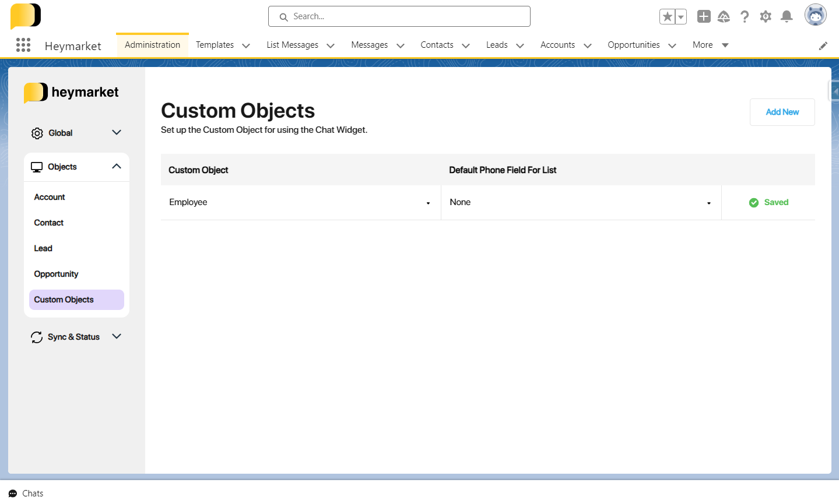
Task: Expand the Accounts tab chevron
Action: point(588,45)
